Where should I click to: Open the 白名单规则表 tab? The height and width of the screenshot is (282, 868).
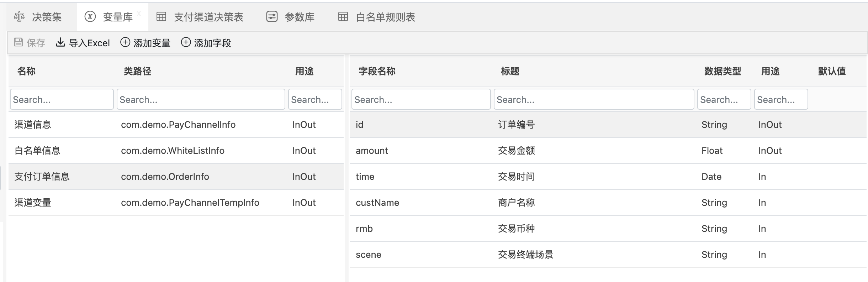point(385,17)
